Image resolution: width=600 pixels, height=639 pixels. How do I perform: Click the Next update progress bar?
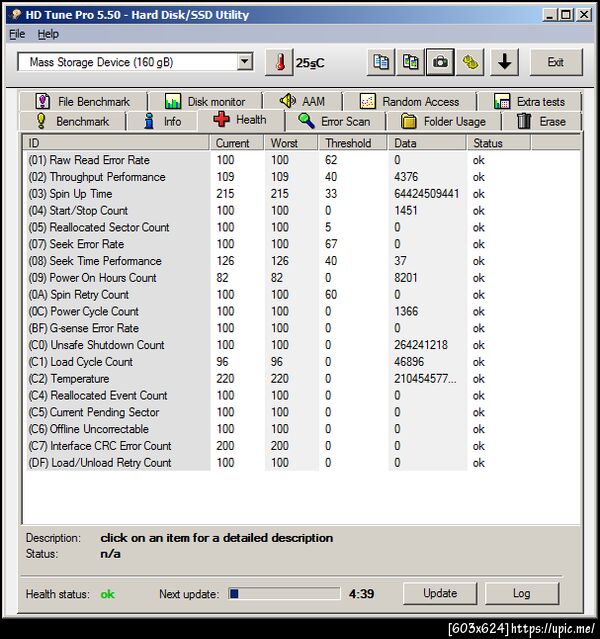click(x=284, y=594)
